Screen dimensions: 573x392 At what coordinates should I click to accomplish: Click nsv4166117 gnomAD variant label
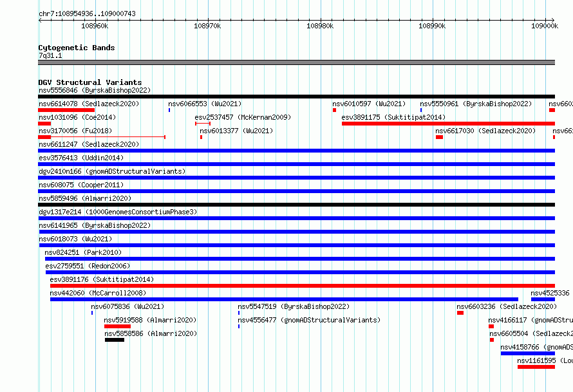tap(531, 320)
